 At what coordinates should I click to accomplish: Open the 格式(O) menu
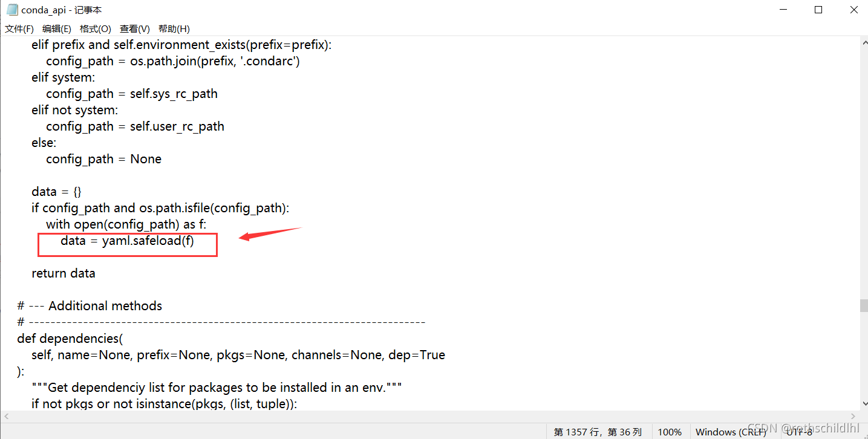(96, 28)
